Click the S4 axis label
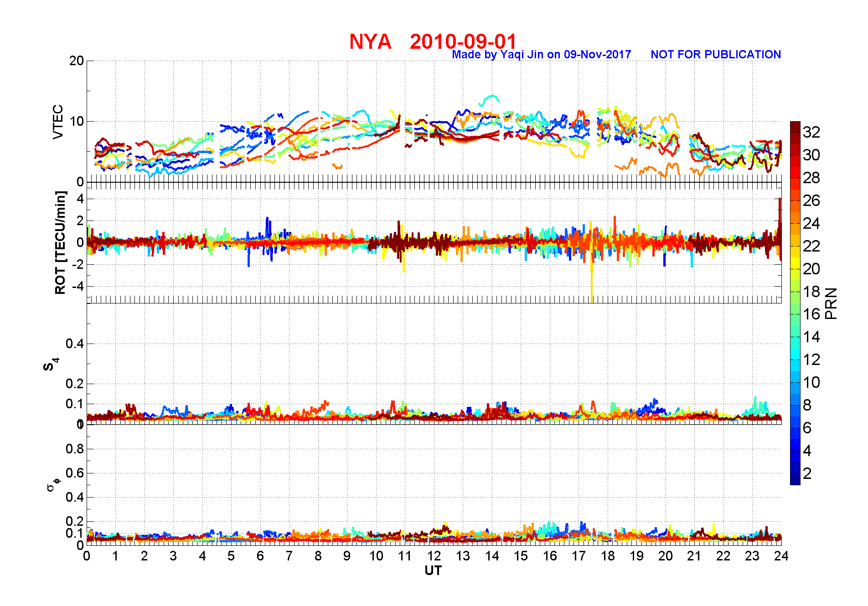This screenshot has height=606, width=868. [51, 364]
